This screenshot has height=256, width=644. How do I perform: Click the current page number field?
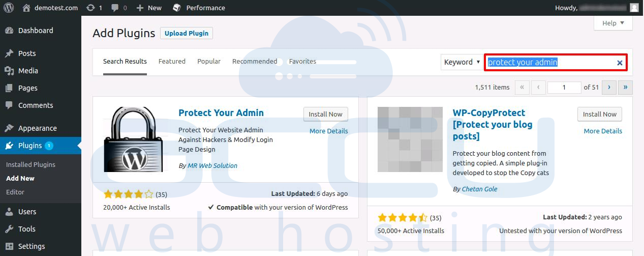[564, 87]
